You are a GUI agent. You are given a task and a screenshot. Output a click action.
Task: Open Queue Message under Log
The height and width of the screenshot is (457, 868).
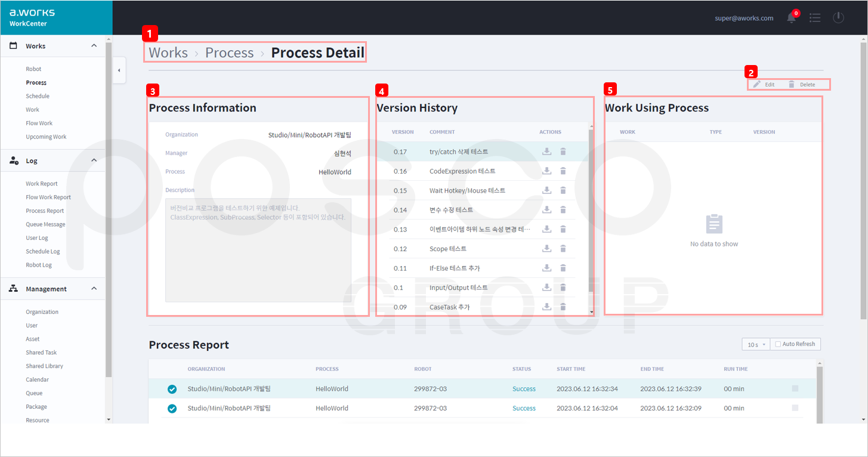(45, 224)
